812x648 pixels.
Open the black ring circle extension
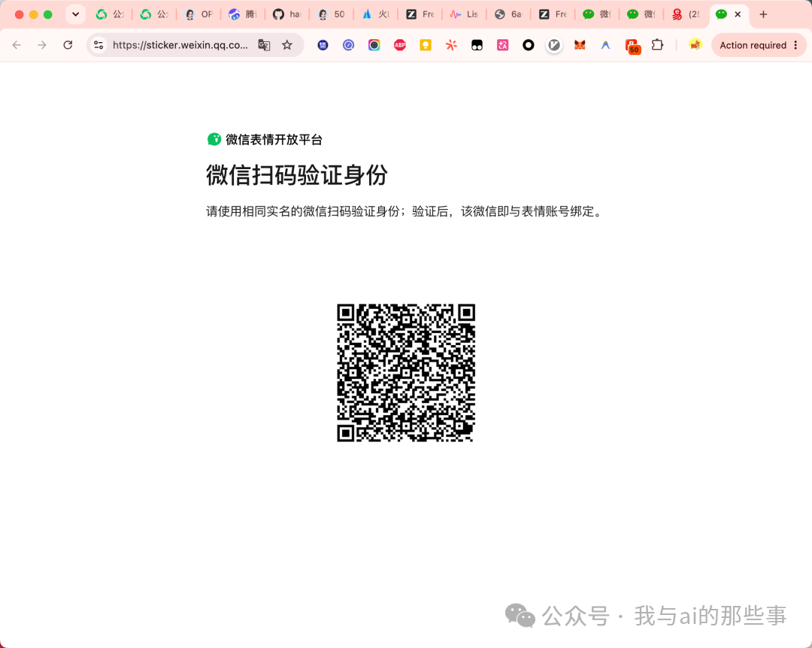[529, 45]
